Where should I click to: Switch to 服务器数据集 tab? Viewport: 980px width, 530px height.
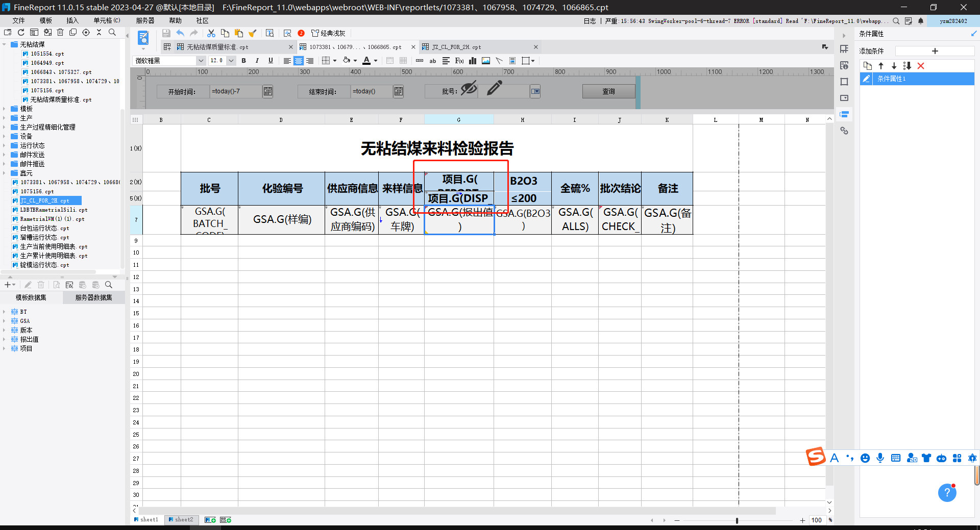click(93, 297)
